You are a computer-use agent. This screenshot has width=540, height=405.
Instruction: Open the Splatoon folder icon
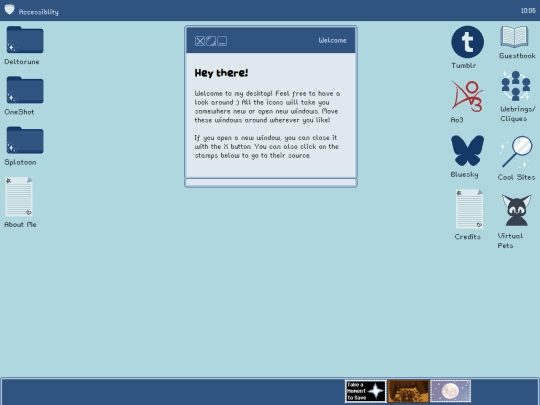25,140
